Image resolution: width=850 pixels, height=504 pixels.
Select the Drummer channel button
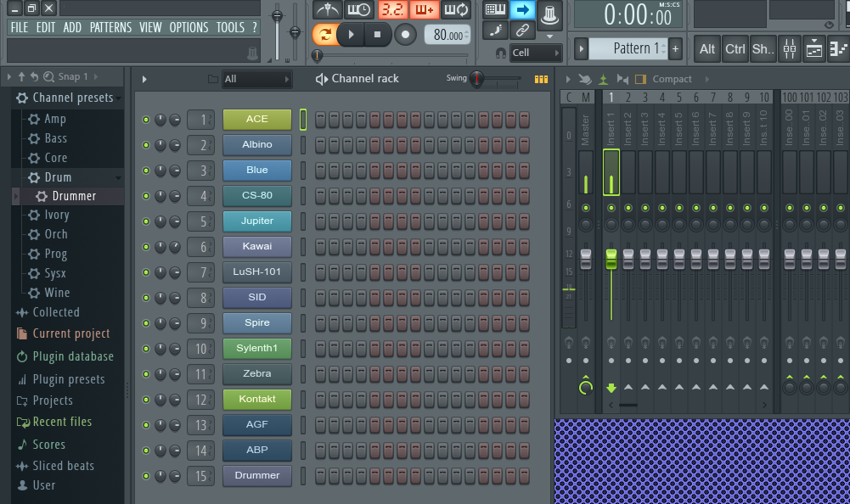coord(256,475)
